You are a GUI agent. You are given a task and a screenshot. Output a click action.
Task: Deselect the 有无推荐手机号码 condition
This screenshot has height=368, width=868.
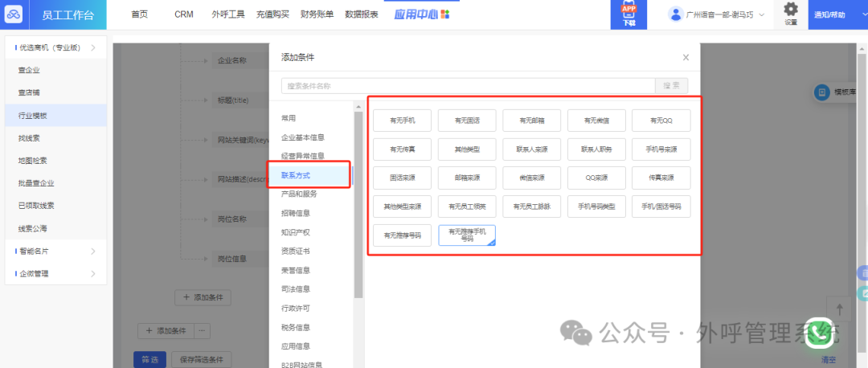467,235
